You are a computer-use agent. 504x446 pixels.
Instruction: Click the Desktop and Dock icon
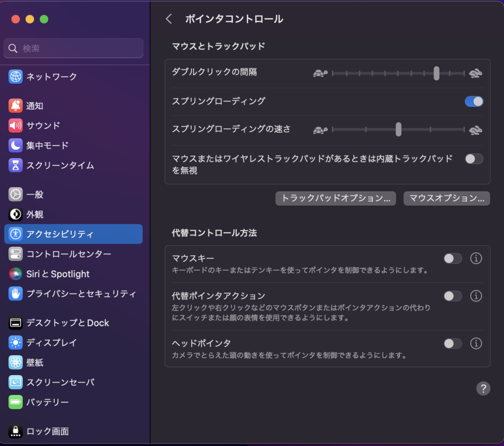click(x=15, y=323)
